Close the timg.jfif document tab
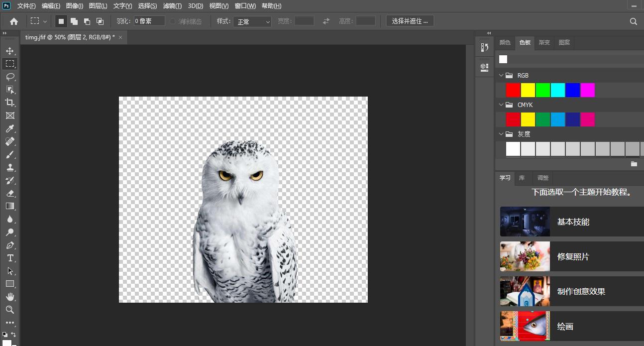 120,37
